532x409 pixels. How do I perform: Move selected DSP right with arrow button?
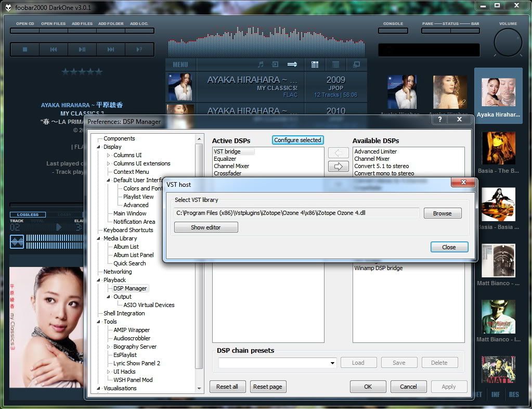338,167
